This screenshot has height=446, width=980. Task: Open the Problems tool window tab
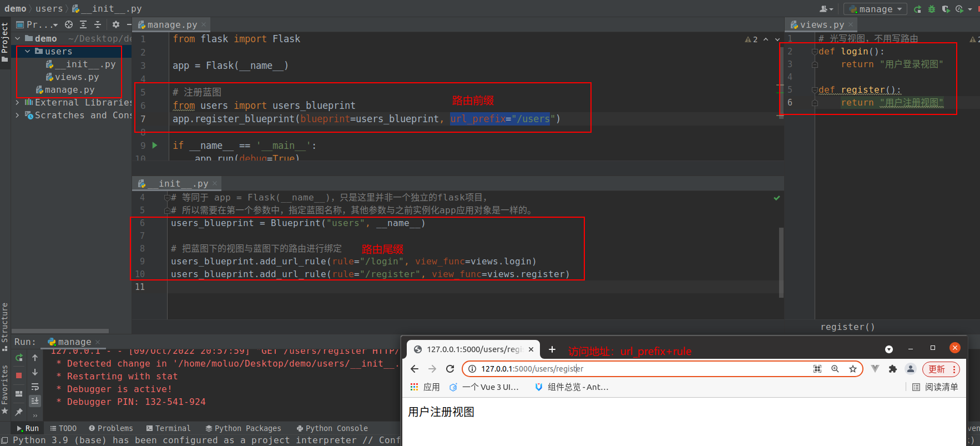111,428
